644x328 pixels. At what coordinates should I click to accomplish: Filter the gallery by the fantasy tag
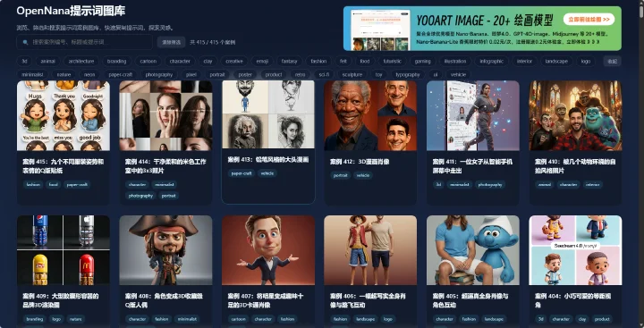tap(289, 61)
